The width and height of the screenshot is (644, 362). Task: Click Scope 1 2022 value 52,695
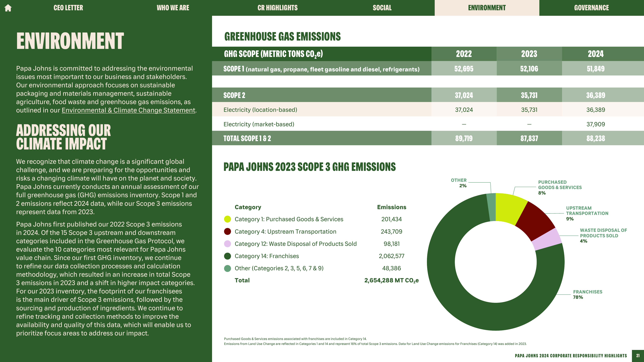pos(464,69)
